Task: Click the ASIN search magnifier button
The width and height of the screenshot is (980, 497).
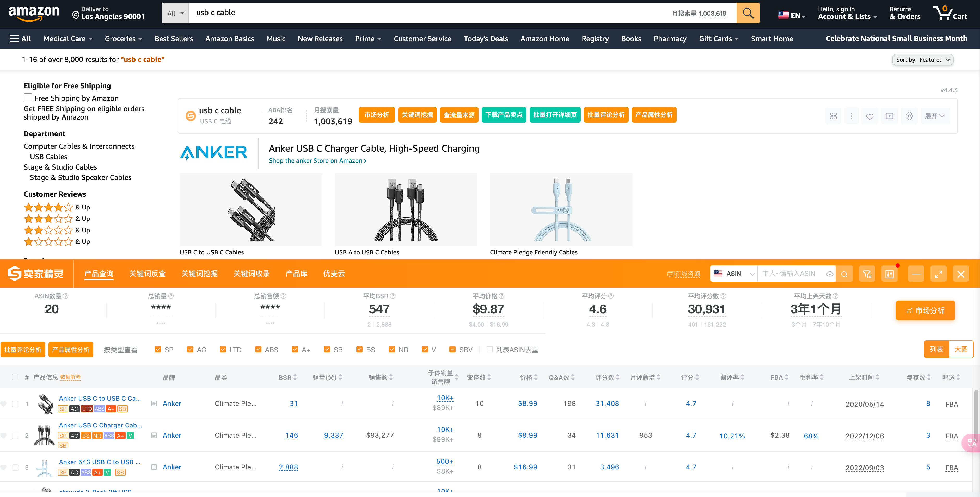Action: (844, 274)
